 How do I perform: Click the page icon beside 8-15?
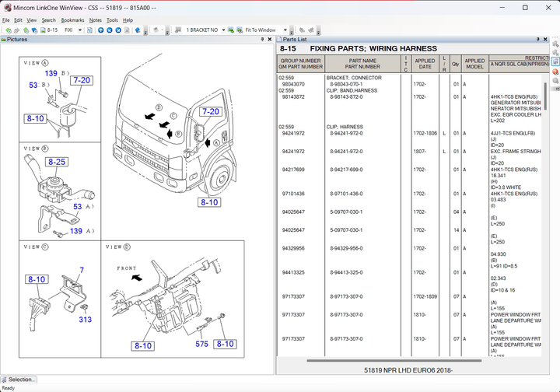(x=43, y=30)
